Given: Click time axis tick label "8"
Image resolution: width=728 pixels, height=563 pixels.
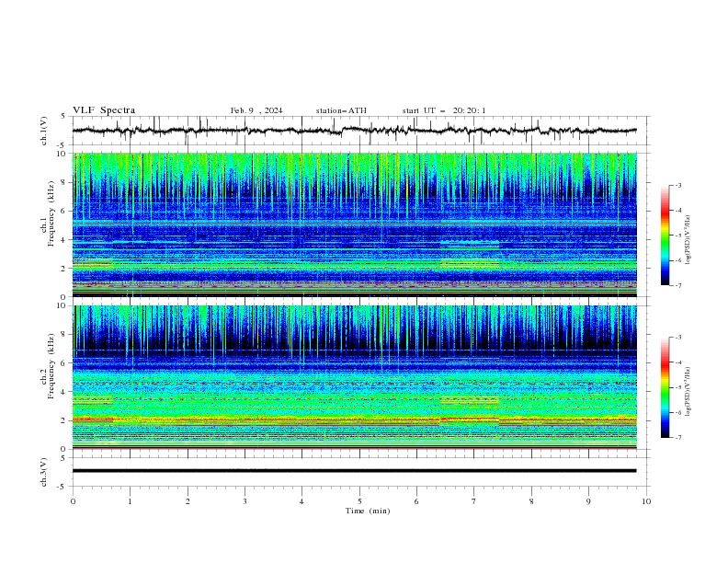Looking at the screenshot, I should (531, 501).
